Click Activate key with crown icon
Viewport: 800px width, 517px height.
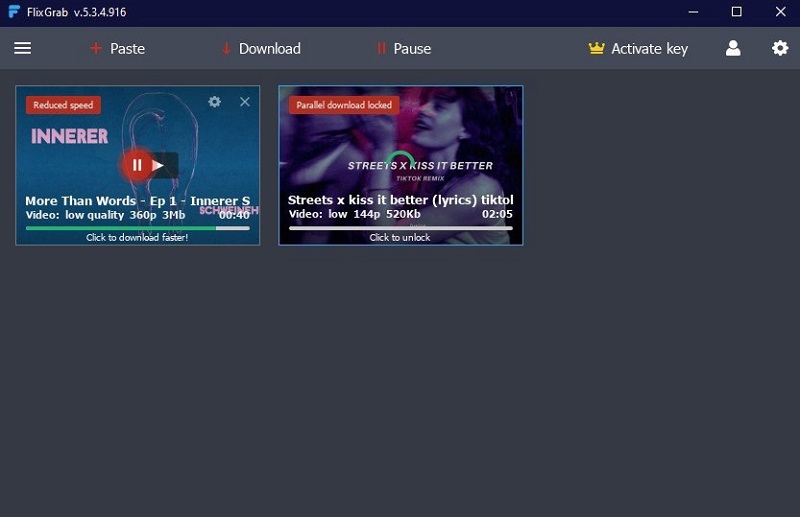click(638, 48)
